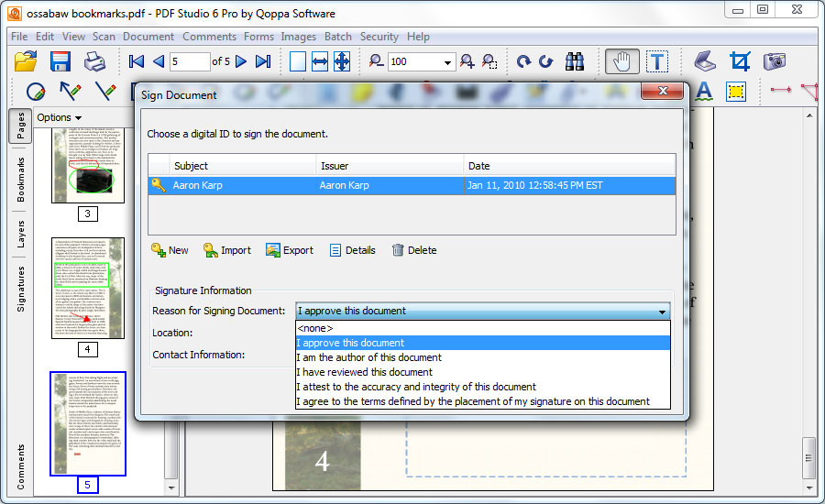825x504 pixels.
Task: Open the zoom percentage dropdown
Action: point(447,62)
